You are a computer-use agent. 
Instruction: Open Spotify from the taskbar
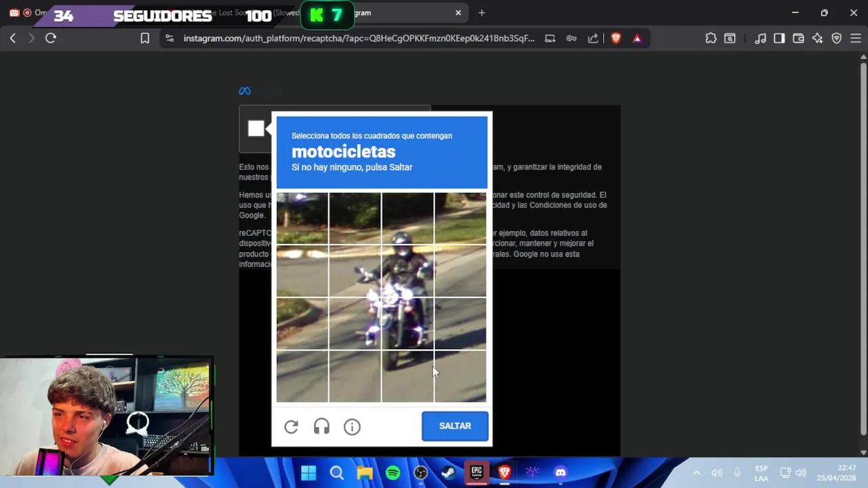point(393,472)
